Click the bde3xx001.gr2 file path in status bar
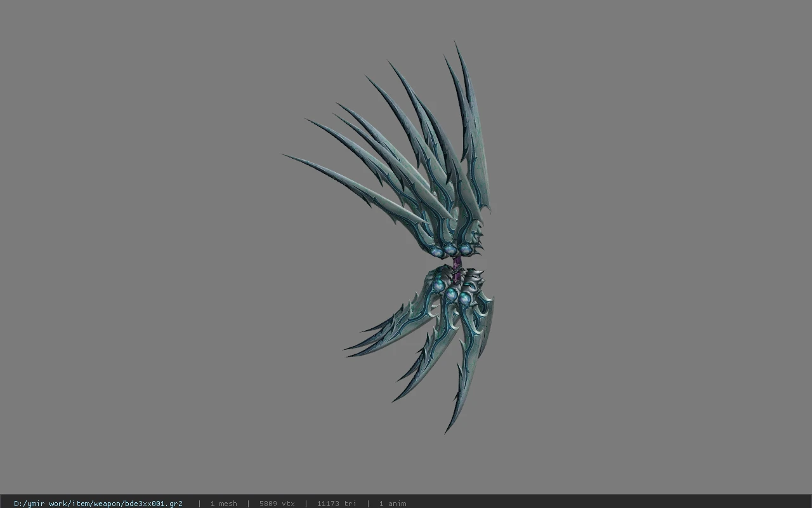Viewport: 812px width, 508px height. coord(98,504)
